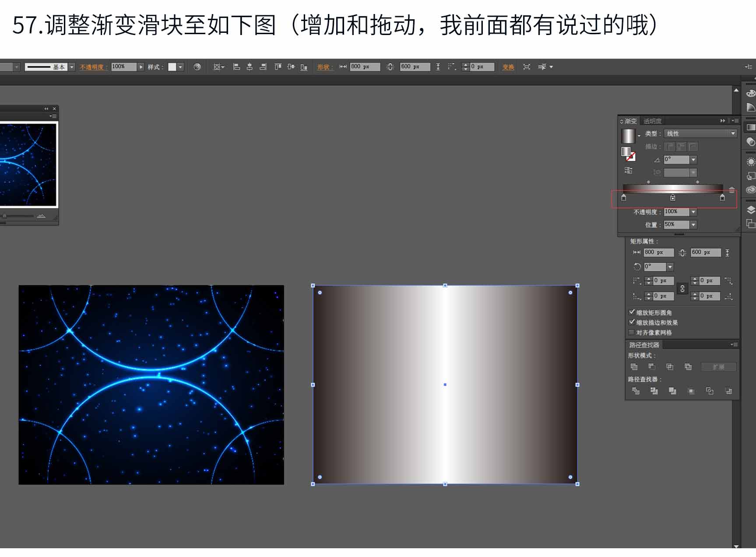
Task: Click the Crop pathfinder icon
Action: point(691,391)
